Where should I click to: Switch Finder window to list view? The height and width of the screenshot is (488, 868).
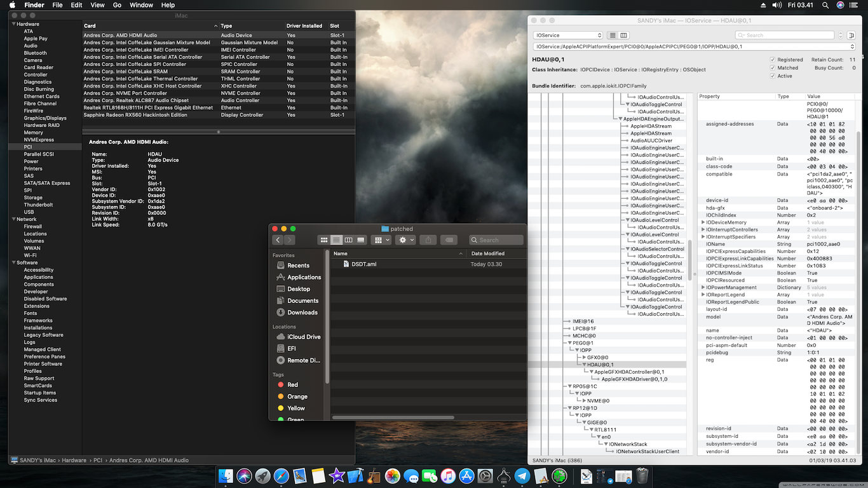pyautogui.click(x=336, y=240)
